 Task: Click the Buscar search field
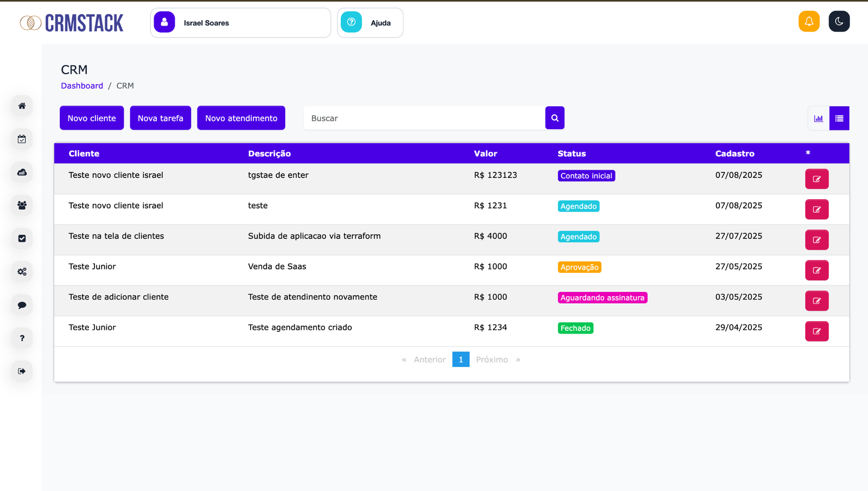click(x=424, y=118)
